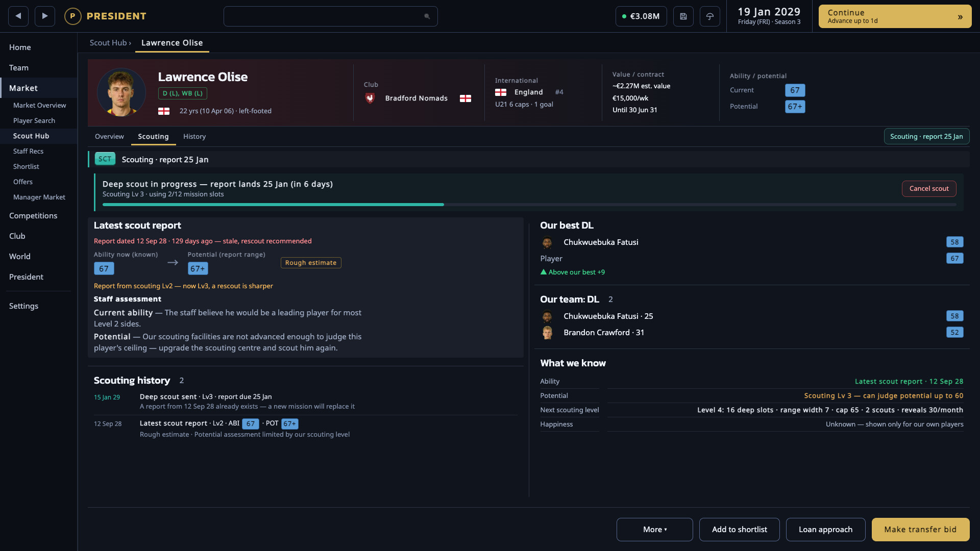
Task: Click the Bradford Nomads club crest
Action: (370, 98)
